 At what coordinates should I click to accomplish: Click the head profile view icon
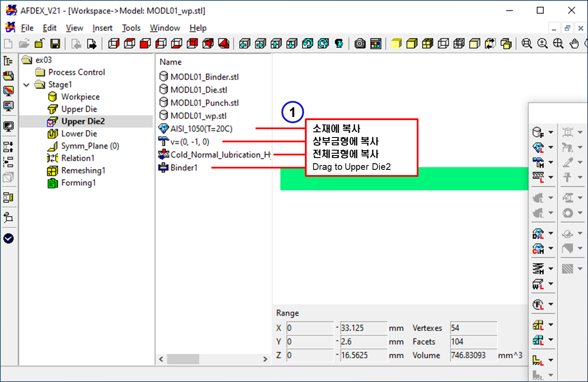point(339,44)
